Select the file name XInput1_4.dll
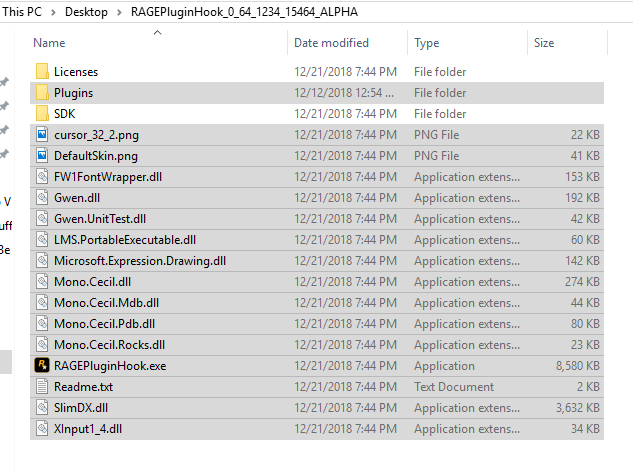Viewport: 633px width, 471px height. coord(88,429)
